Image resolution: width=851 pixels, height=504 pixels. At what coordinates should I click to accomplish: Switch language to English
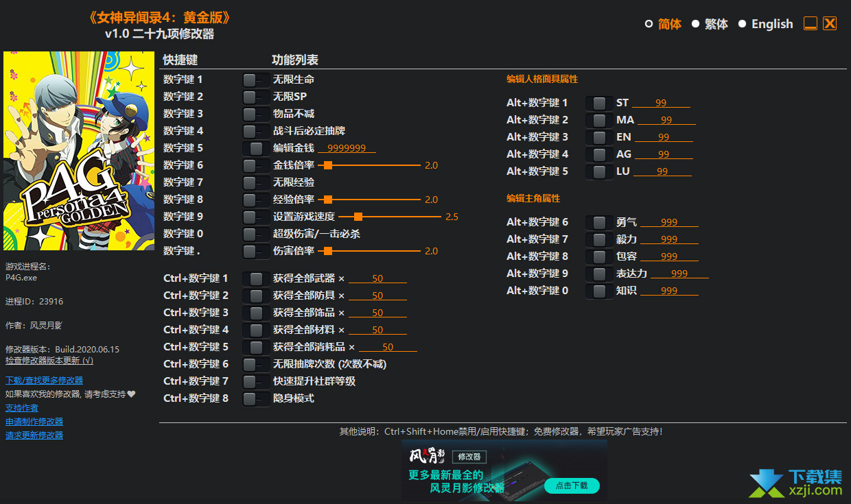[x=765, y=24]
